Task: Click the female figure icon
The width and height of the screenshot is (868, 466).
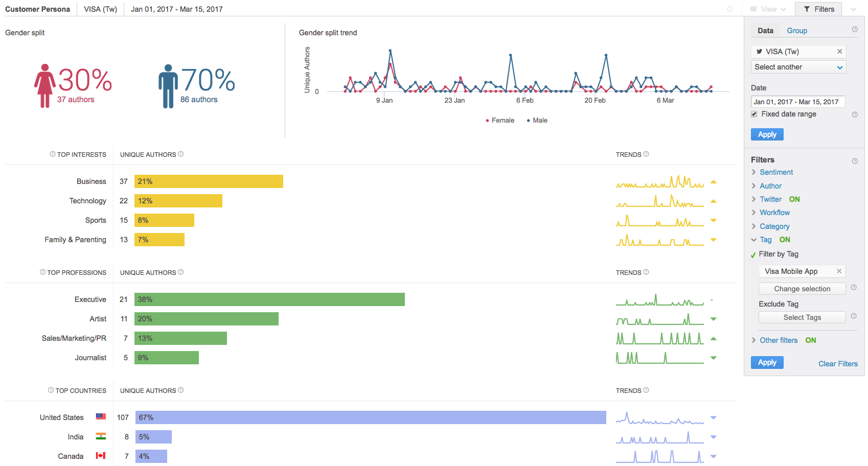Action: click(45, 86)
